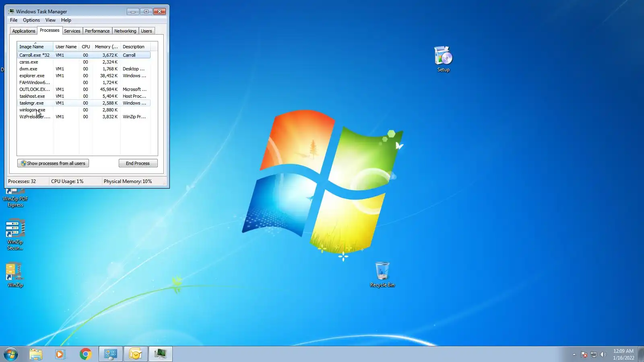Switch to the Control Panel taskbar window

click(111, 354)
